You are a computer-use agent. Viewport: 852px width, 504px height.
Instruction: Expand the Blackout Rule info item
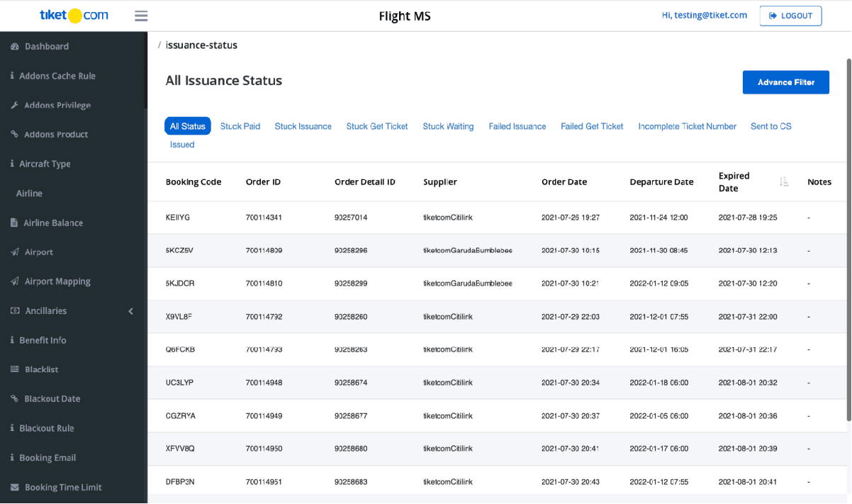pos(13,428)
